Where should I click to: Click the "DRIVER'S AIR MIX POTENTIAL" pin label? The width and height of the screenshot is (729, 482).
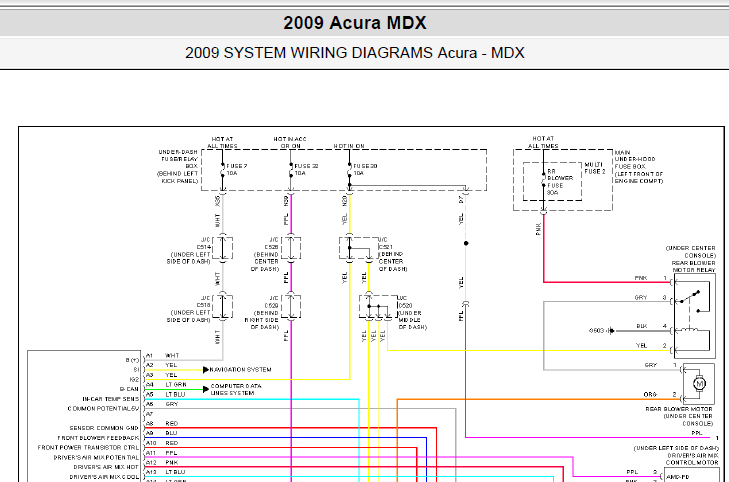97,457
